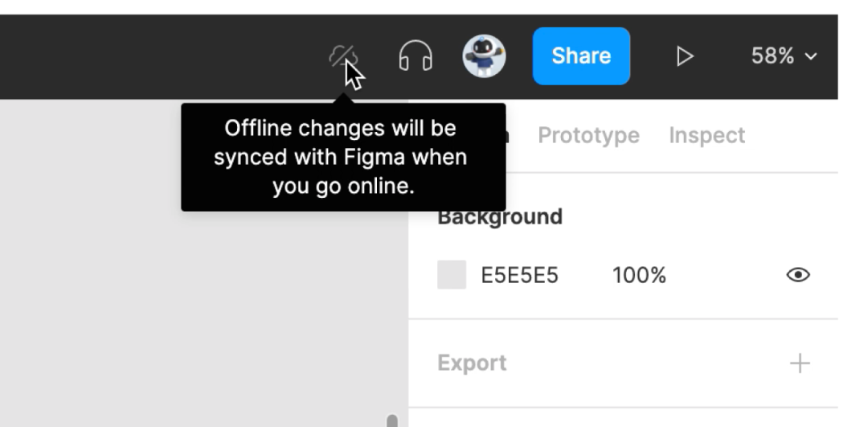The height and width of the screenshot is (427, 868).
Task: Hide background using the eye icon
Action: tap(798, 275)
